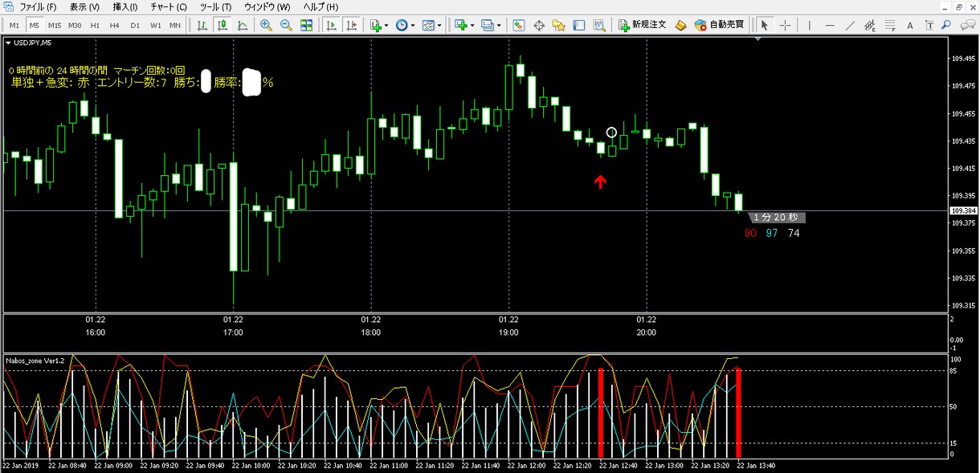Open the Terminal panel
Image resolution: width=980 pixels, height=473 pixels.
click(579, 25)
